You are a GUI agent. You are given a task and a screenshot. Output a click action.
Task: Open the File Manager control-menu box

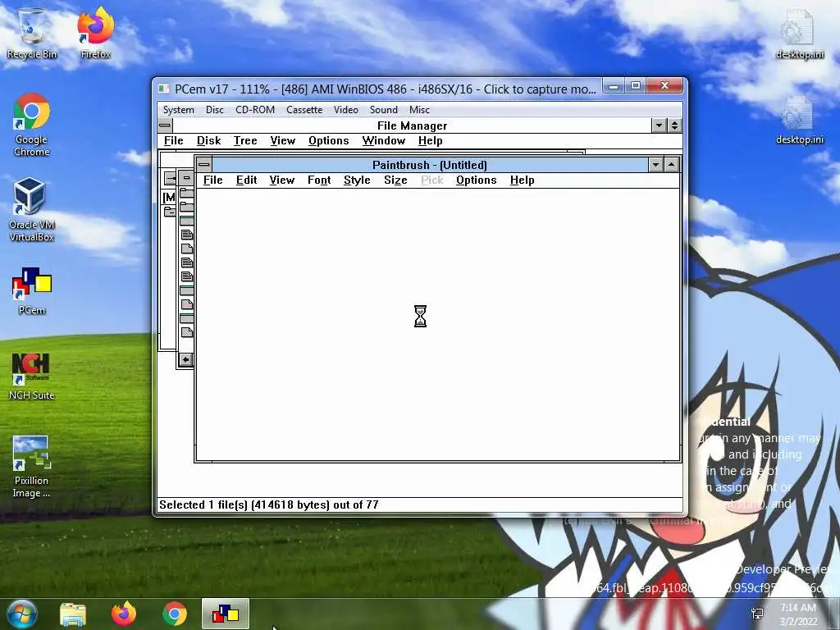(165, 126)
